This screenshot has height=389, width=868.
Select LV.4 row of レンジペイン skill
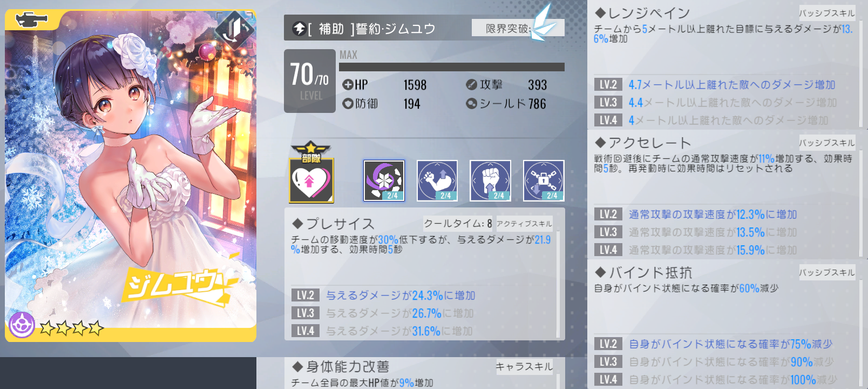[x=725, y=120]
